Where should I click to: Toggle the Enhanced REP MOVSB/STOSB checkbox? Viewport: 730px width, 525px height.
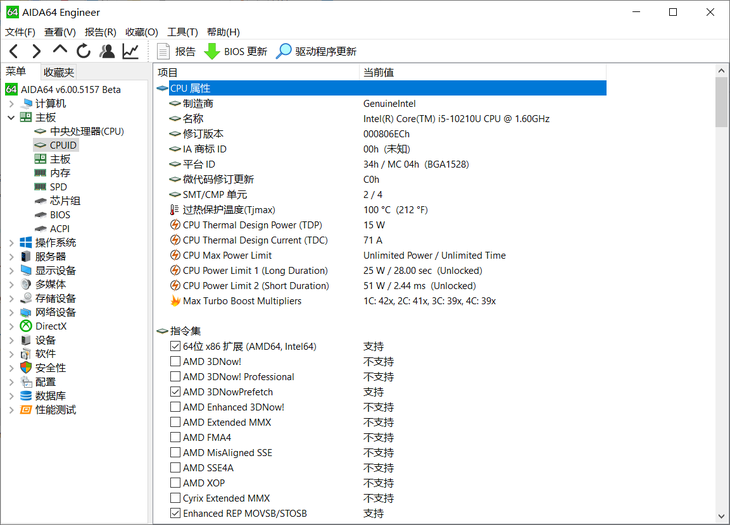(x=175, y=513)
